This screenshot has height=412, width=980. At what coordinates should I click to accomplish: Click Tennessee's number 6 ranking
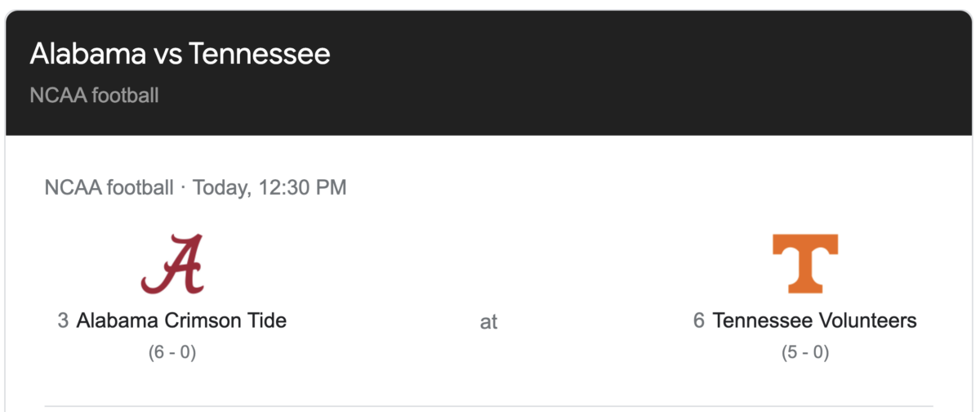[699, 320]
